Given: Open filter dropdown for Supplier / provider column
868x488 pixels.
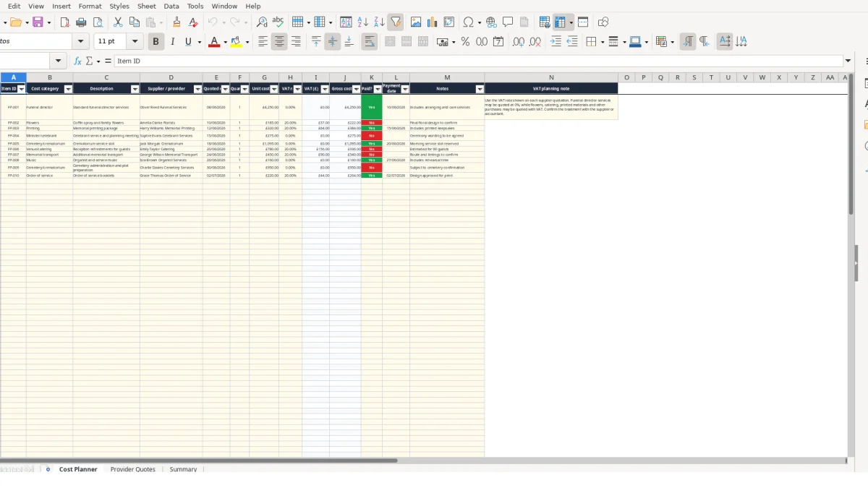Looking at the screenshot, I should [x=198, y=89].
